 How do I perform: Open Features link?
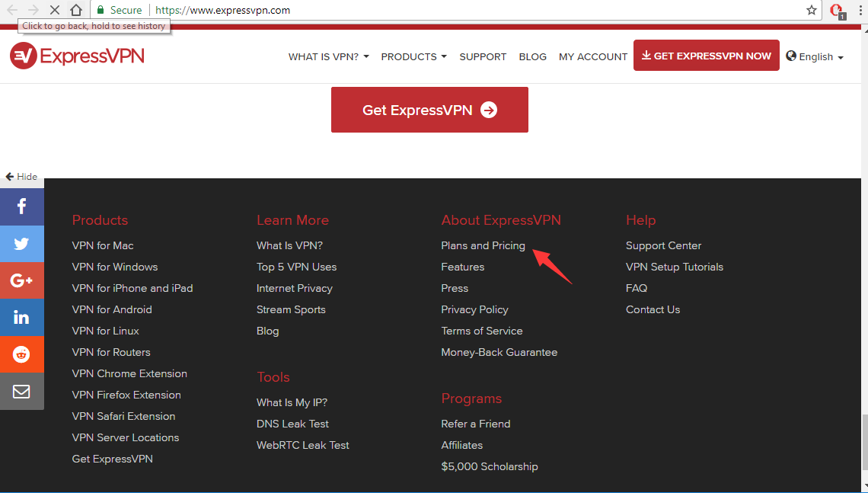(x=462, y=267)
